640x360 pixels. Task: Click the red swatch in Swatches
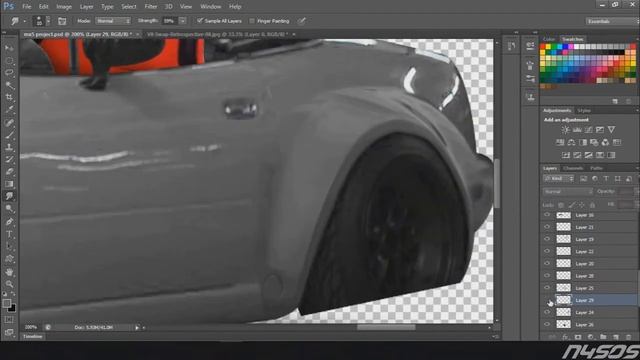click(543, 47)
